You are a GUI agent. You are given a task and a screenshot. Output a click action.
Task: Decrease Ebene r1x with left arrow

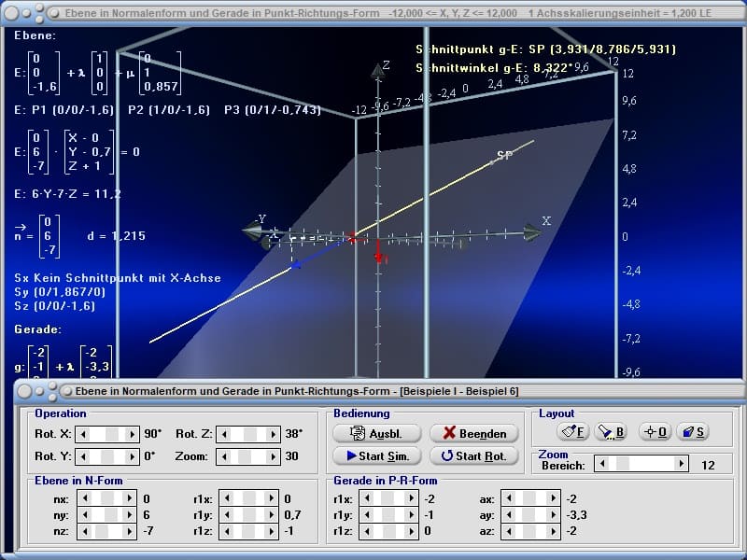tap(227, 498)
